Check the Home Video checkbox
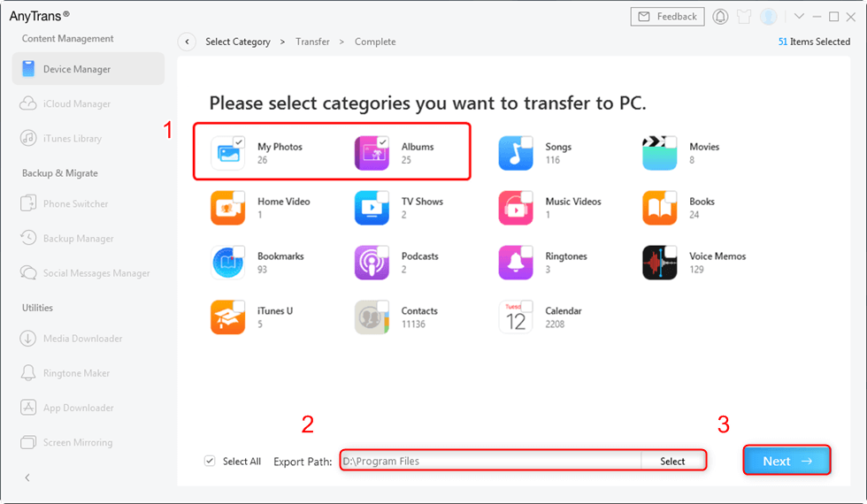 pos(239,196)
